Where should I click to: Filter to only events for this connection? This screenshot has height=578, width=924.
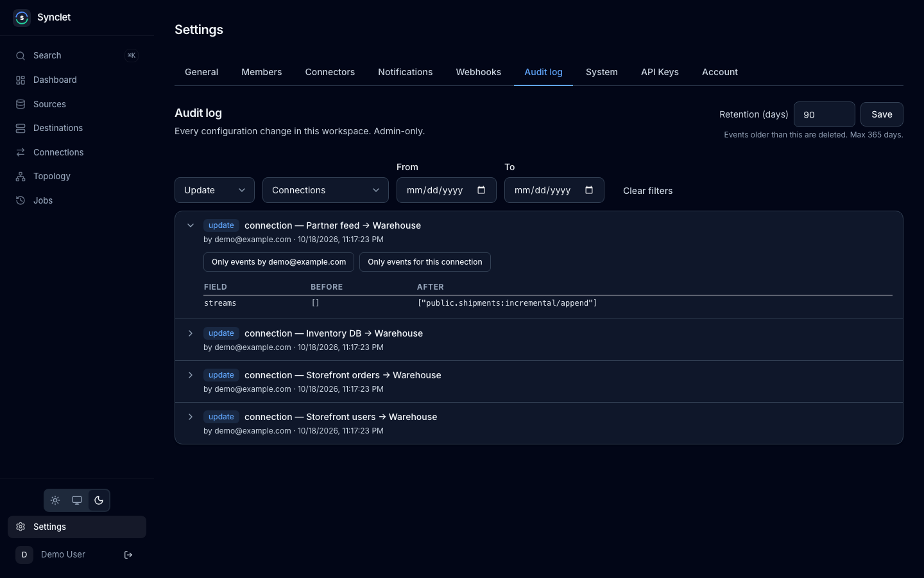[x=425, y=262]
